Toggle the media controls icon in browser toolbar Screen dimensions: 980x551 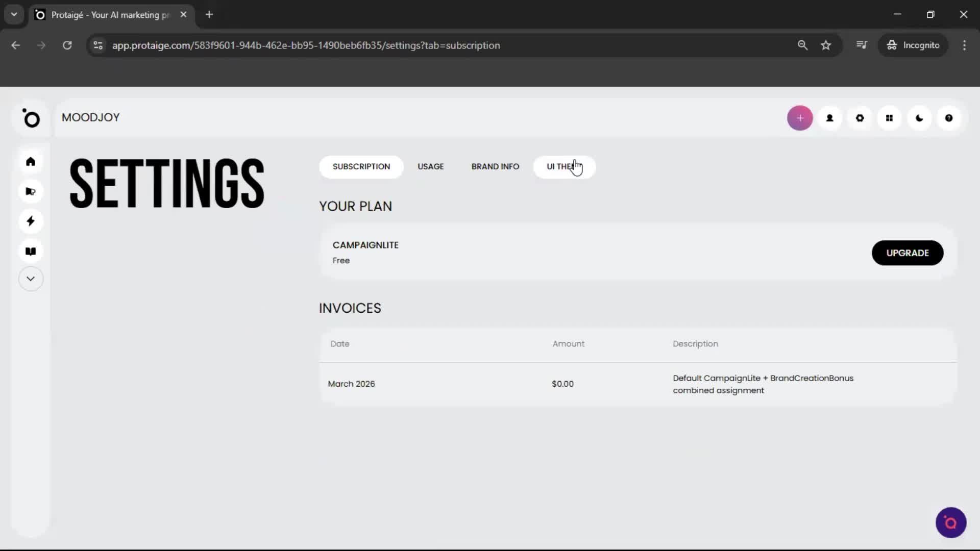tap(862, 45)
